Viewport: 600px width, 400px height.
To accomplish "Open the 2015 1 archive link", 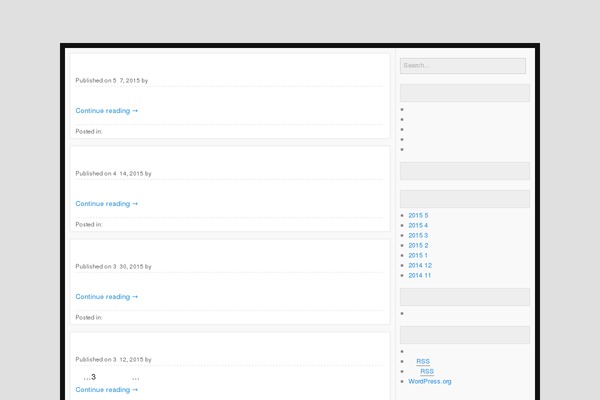I will (418, 255).
